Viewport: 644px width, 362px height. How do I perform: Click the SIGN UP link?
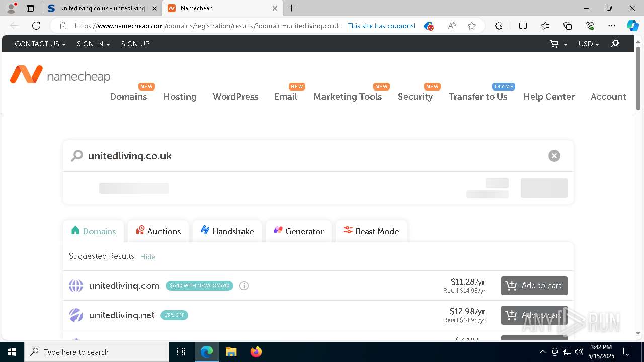click(x=135, y=44)
